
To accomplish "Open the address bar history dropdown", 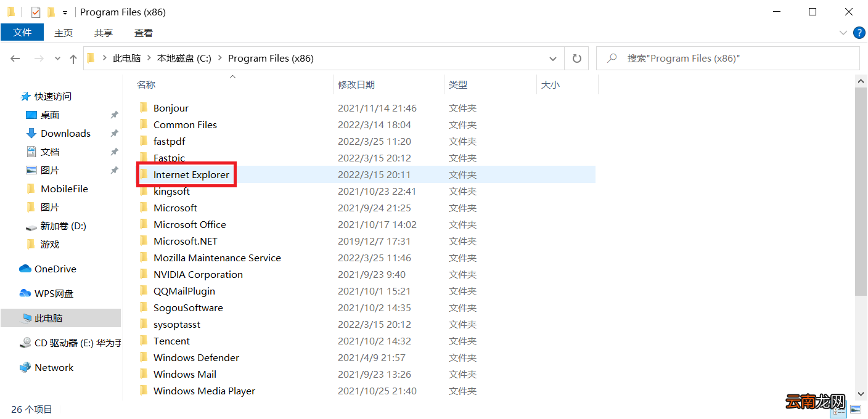I will 553,59.
